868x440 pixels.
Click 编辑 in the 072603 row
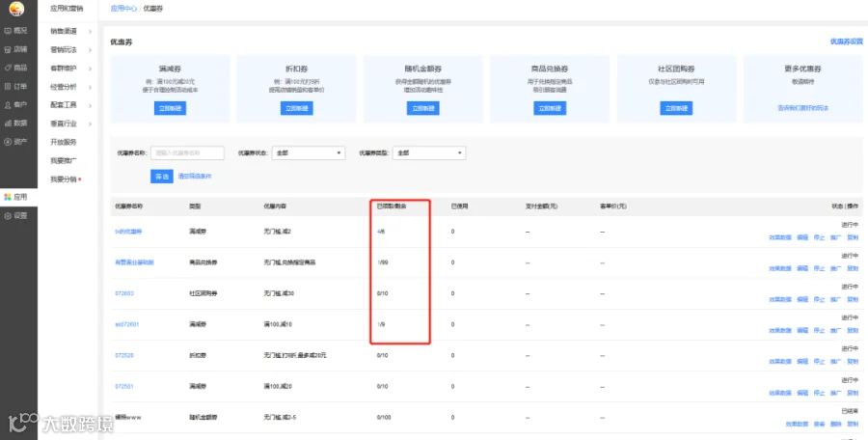(802, 300)
